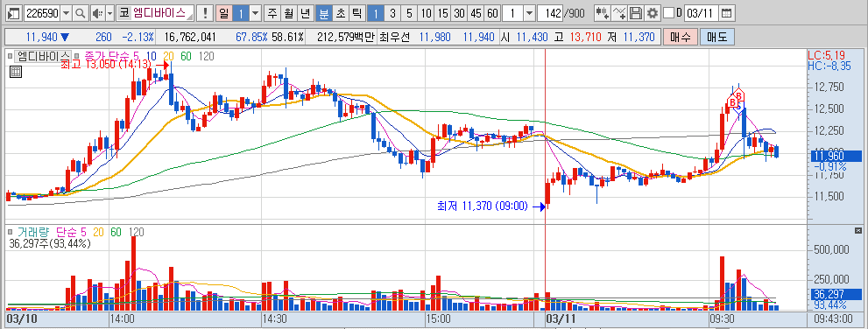Click the 03/11 date marker on time axis

point(561,319)
